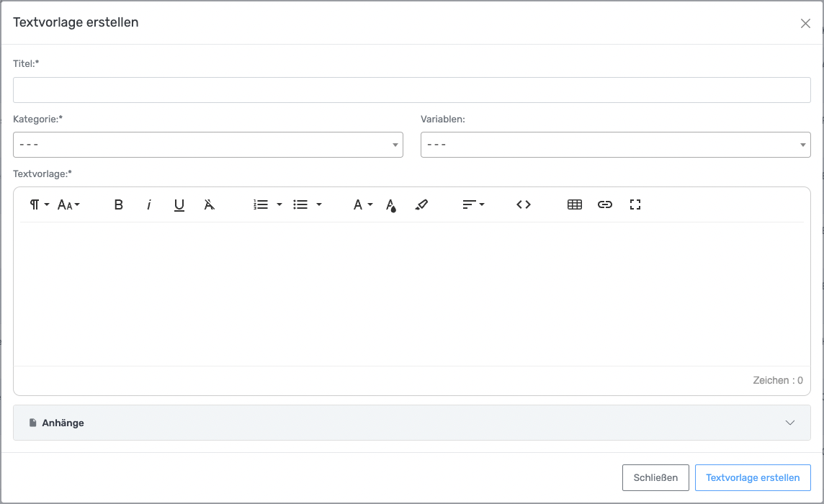Screen dimensions: 824x504
Task: Toggle underline formatting
Action: coord(179,205)
